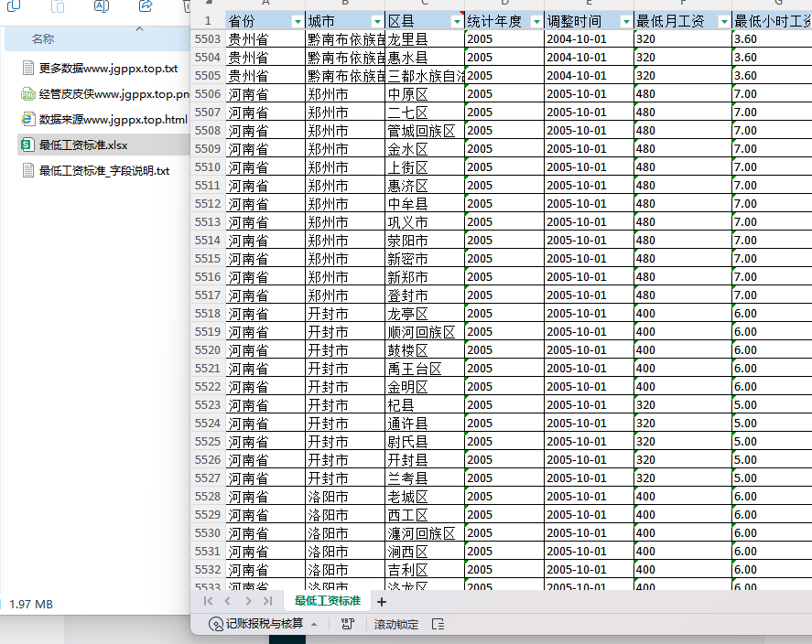Open the 城市 column filter dropdown

click(377, 22)
